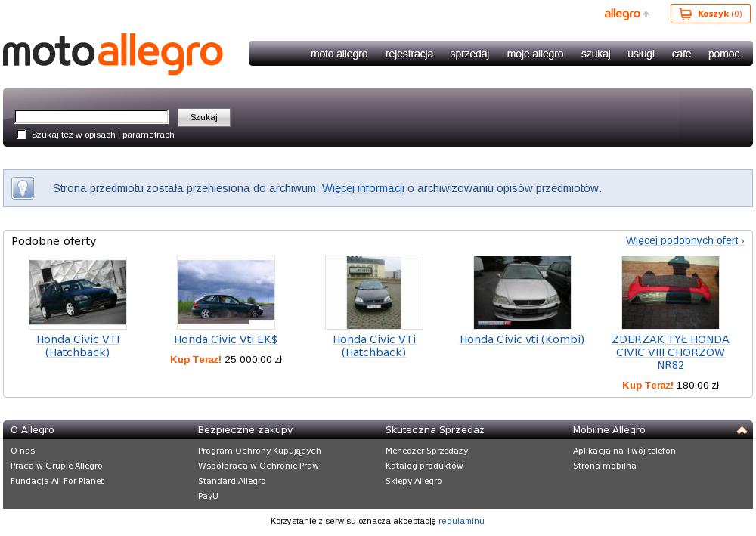Open the szukaj menu item
Viewport: 756px width, 536px height.
click(x=596, y=54)
